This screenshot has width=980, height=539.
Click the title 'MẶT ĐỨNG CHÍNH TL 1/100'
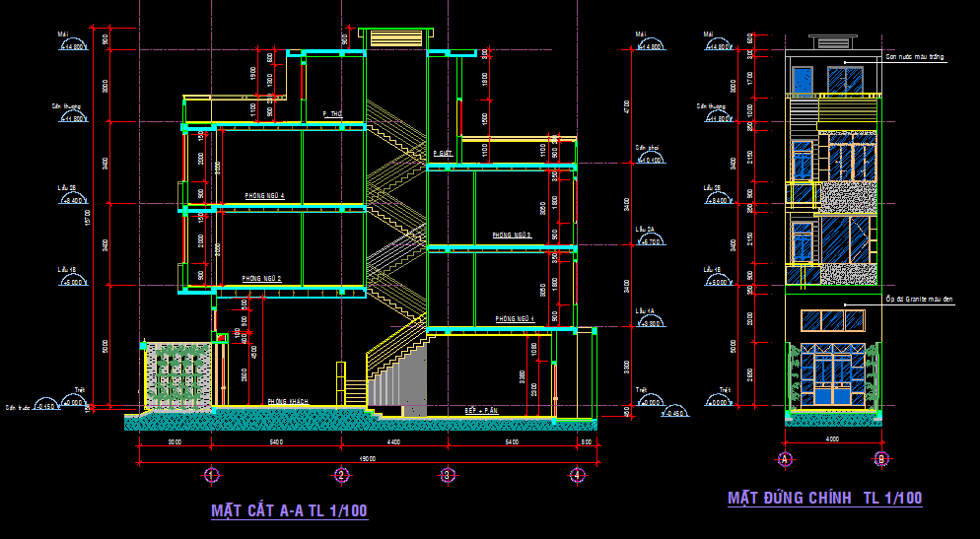[x=825, y=498]
